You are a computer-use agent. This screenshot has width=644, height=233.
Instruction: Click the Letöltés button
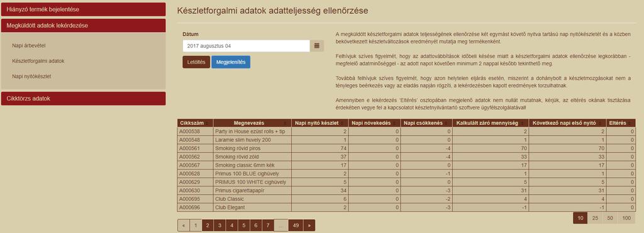196,62
